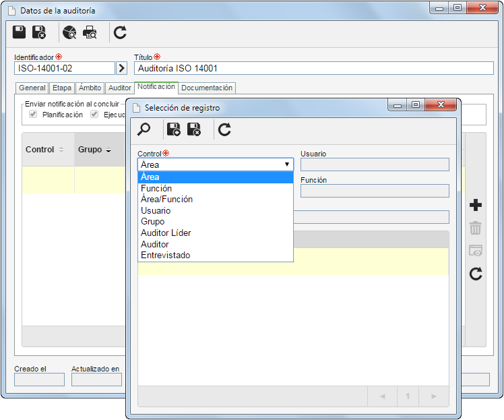Viewport: 504px width, 420px height.
Task: Click save and new icon in Selección de registro
Action: click(174, 129)
